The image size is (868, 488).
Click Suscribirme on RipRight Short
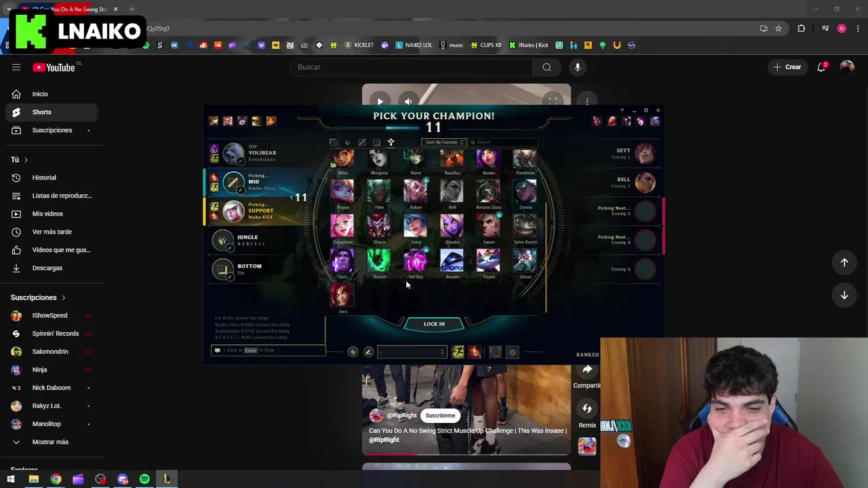point(440,415)
